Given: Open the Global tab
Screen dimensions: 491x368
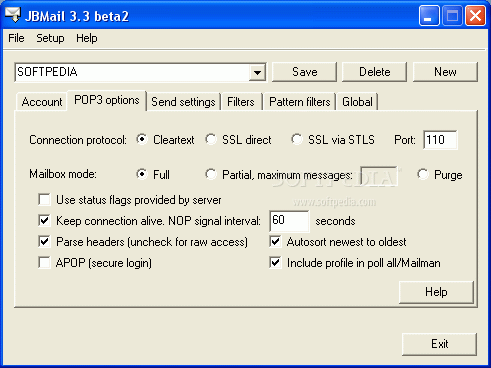Looking at the screenshot, I should 357,102.
